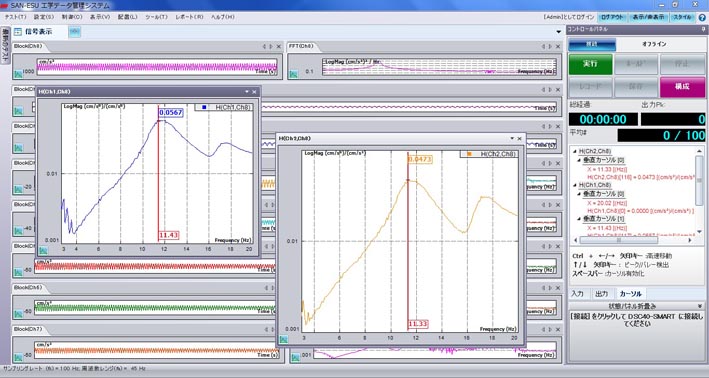Click the graph tool icon in Block(Ch6) panel
This screenshot has width=709, height=378.
(18, 314)
